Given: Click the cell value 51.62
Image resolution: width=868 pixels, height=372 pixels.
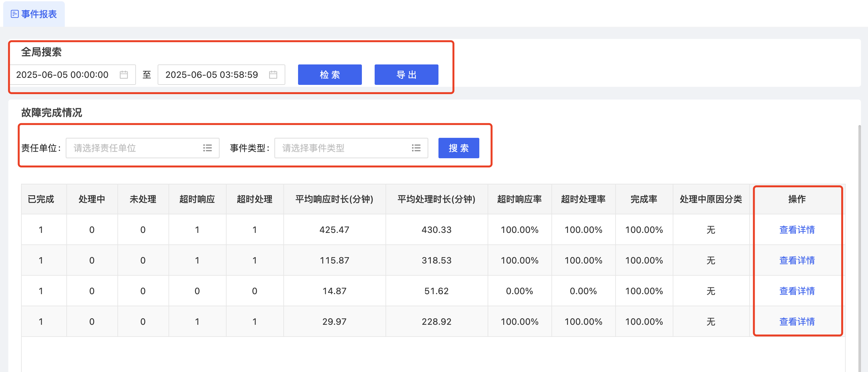Looking at the screenshot, I should point(436,291).
